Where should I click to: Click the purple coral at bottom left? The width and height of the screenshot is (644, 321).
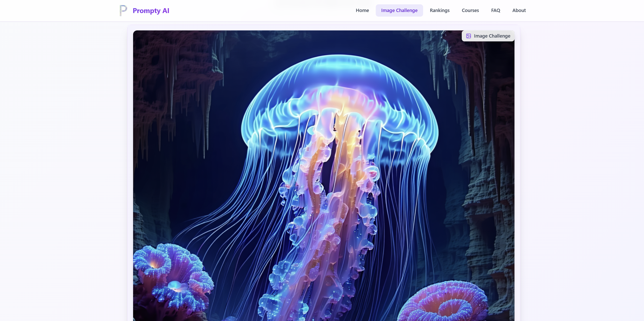171,276
